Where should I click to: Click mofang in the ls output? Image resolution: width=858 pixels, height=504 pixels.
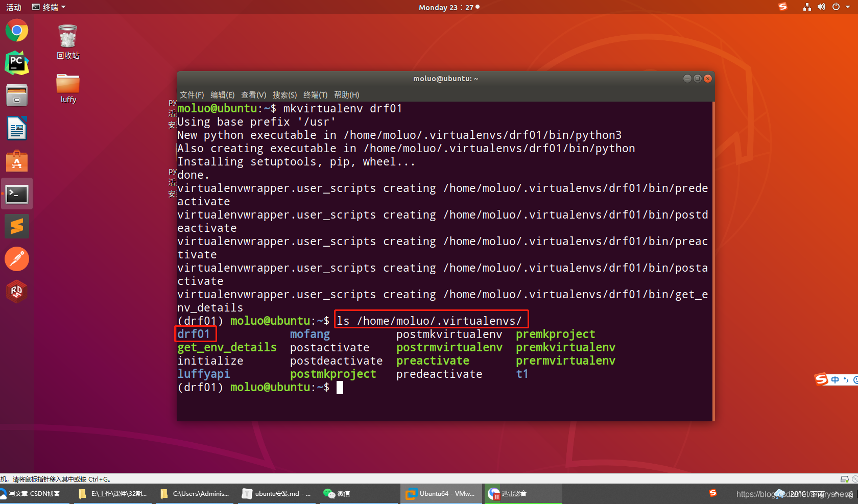pos(310,334)
